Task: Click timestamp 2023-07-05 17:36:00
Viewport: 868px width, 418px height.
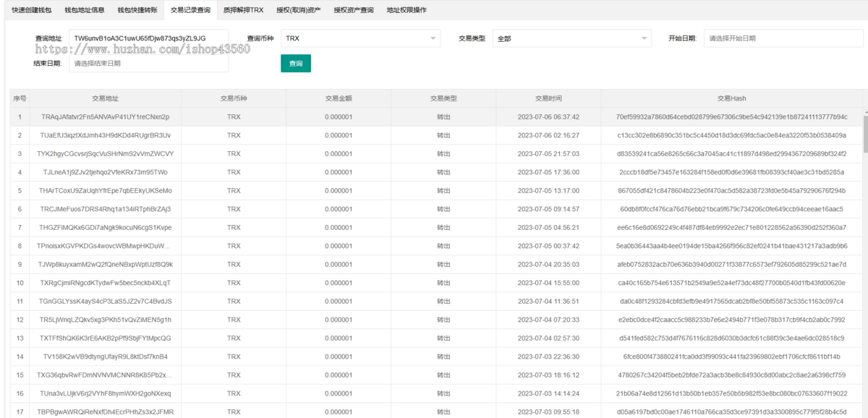Action: coord(548,172)
